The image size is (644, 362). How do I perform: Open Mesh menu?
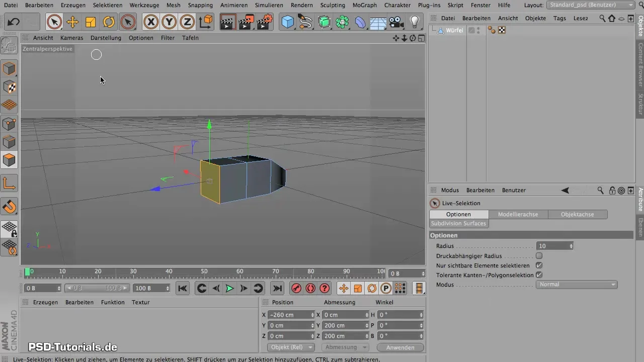tap(173, 5)
